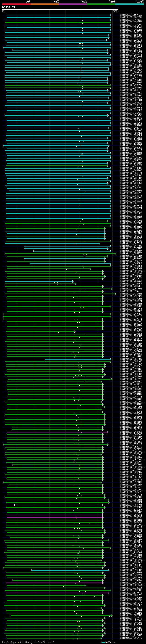Open hit UniRef100_B6VA25

[131, 15]
